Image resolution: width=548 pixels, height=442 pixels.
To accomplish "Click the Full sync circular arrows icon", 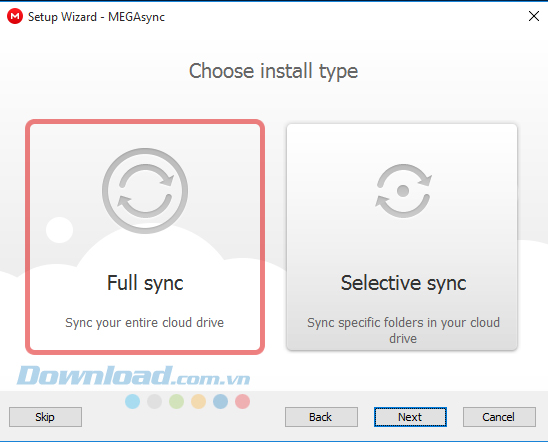I will (145, 191).
